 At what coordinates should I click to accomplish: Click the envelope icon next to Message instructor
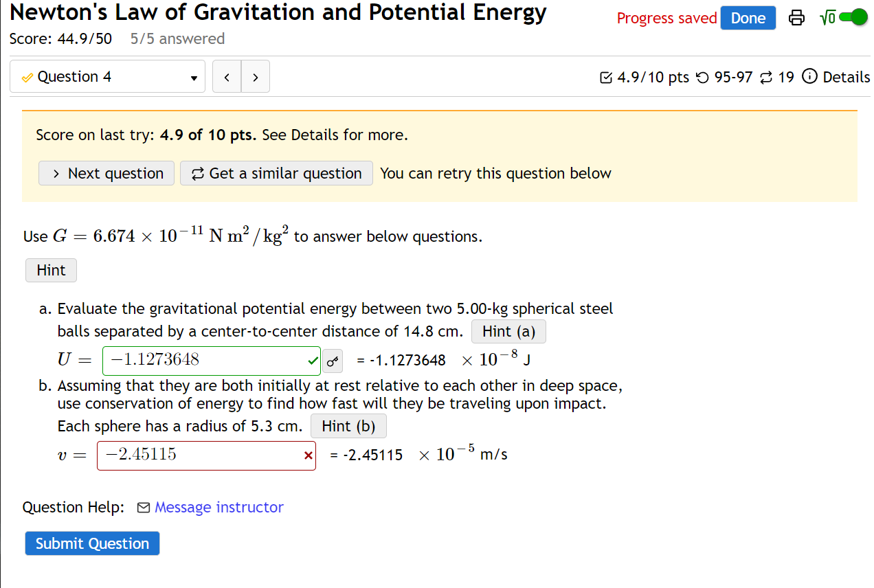(x=144, y=507)
